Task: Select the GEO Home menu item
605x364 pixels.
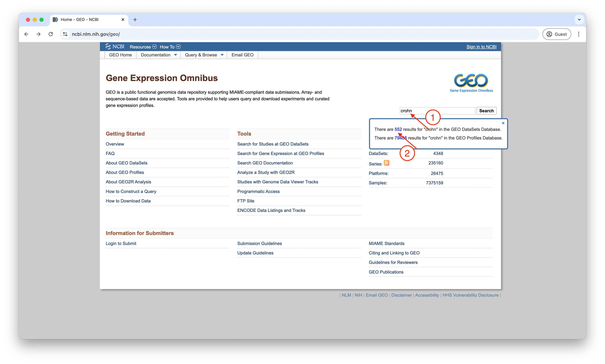Action: [120, 55]
